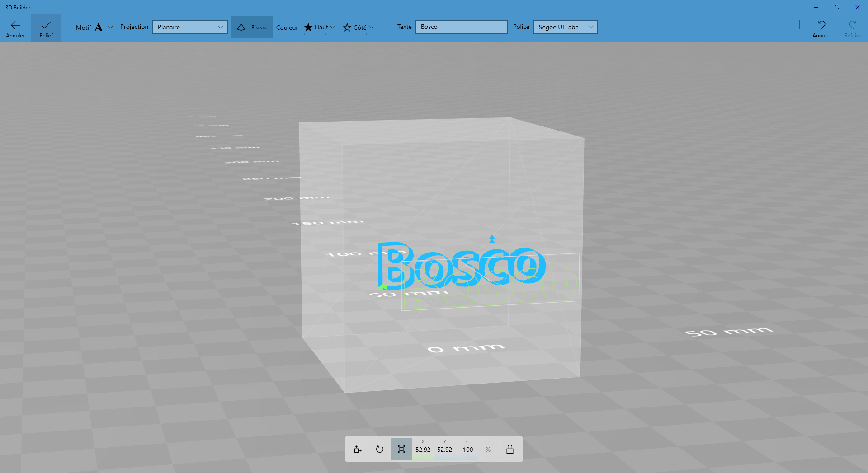Click the blue up-arrow handle above text
This screenshot has height=473, width=868.
492,239
